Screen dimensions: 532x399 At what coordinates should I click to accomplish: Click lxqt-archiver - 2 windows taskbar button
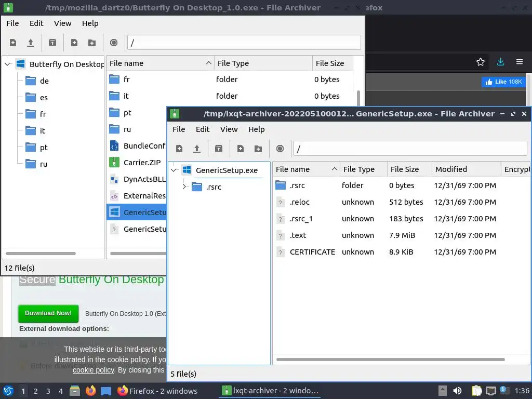(x=270, y=391)
